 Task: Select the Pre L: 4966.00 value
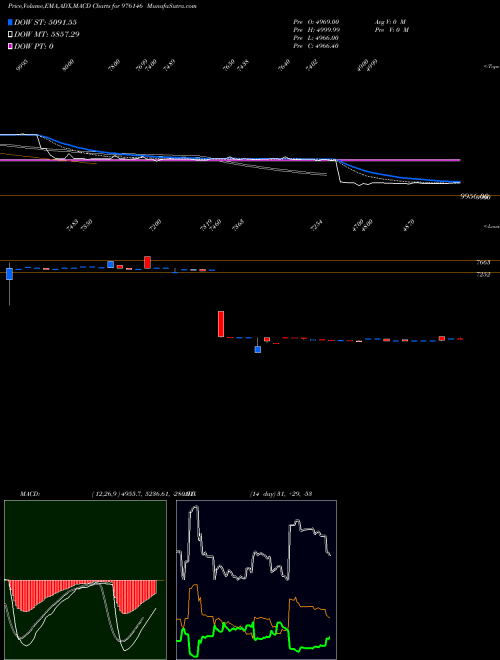[x=316, y=38]
